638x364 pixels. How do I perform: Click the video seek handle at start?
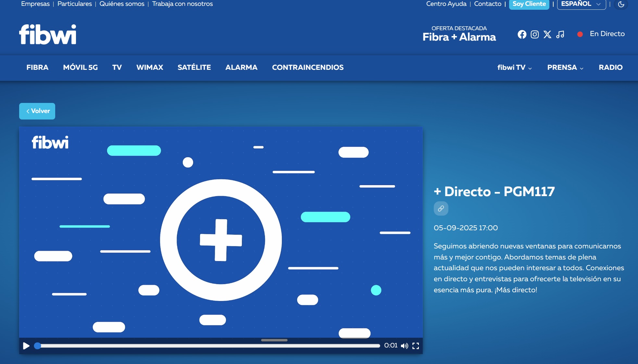(38, 346)
